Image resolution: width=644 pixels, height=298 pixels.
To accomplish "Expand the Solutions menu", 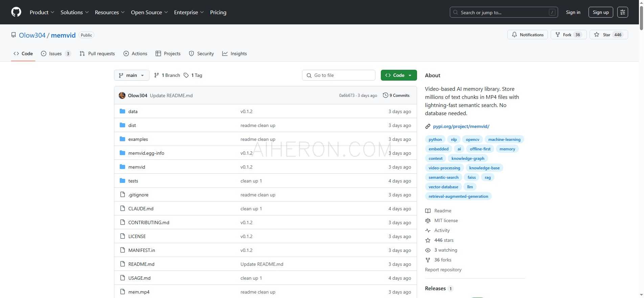I will (x=74, y=12).
